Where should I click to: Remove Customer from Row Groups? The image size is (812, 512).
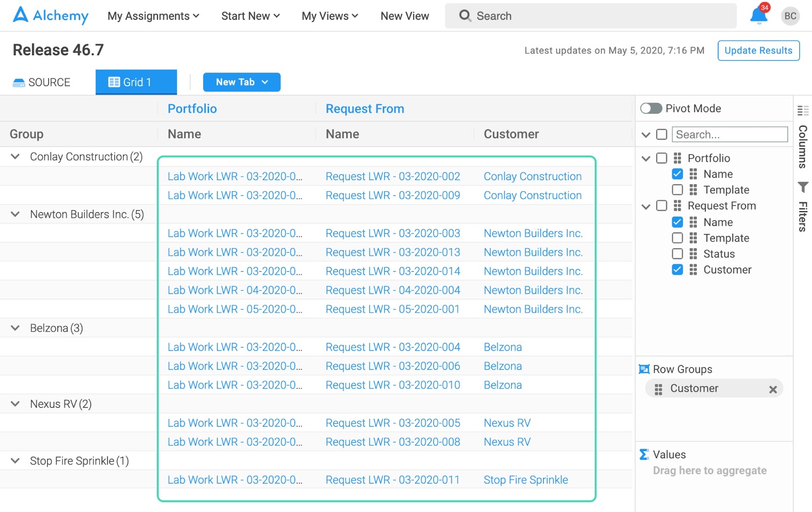click(x=773, y=389)
